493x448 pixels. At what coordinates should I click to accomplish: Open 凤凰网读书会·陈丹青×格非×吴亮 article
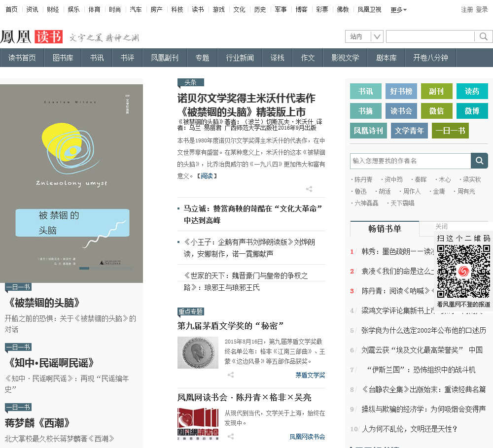[x=245, y=397]
